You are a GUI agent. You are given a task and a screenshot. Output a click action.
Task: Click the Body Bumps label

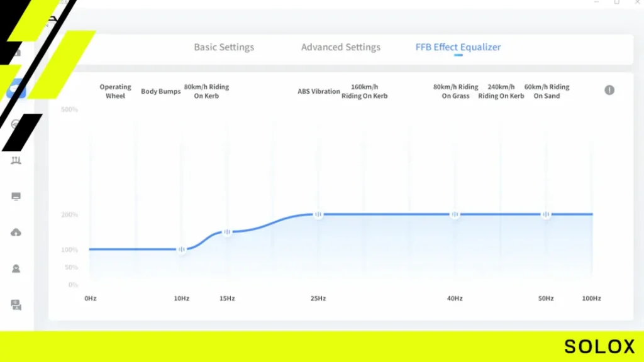tap(160, 91)
